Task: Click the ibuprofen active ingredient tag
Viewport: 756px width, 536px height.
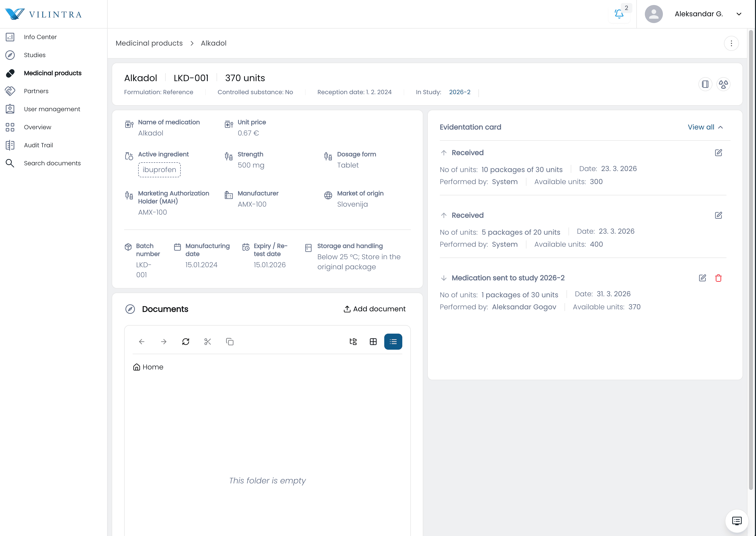Action: [x=159, y=170]
